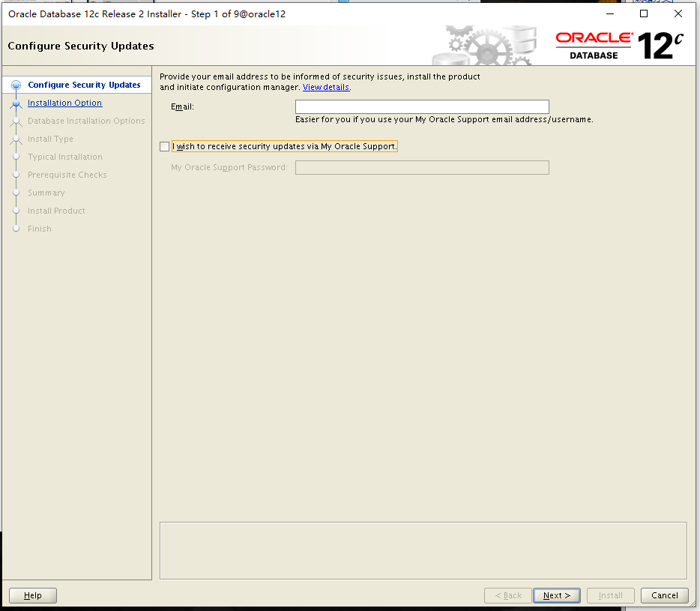Maximize the installer window
This screenshot has width=700, height=611.
click(x=644, y=13)
